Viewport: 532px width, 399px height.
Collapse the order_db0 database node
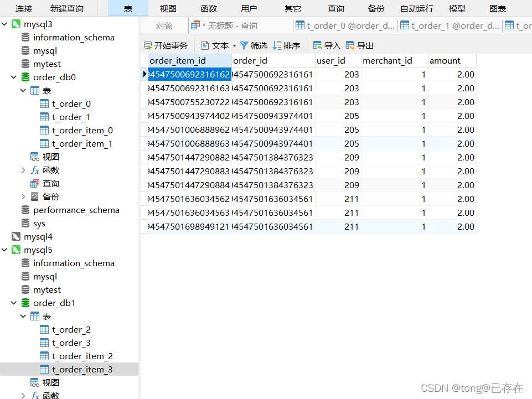point(14,77)
